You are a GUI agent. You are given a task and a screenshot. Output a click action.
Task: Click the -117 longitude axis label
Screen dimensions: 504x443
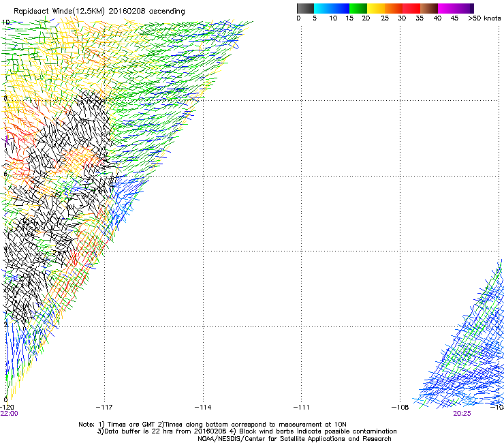point(104,408)
